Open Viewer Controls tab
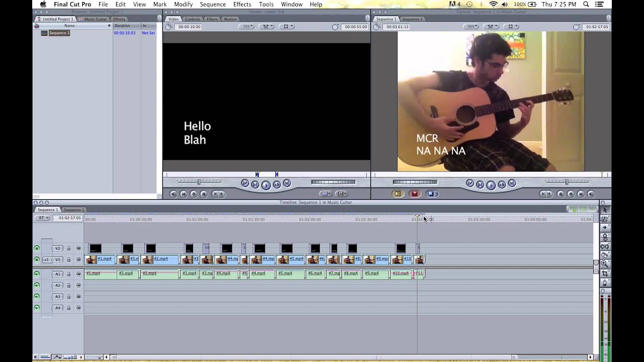The image size is (644, 362). tap(192, 19)
